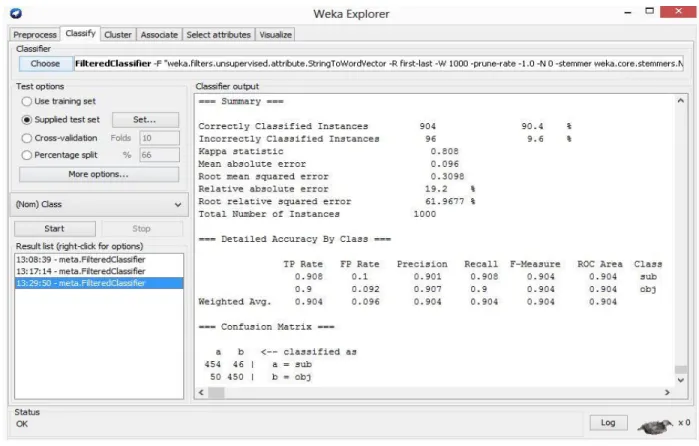Image resolution: width=699 pixels, height=446 pixels.
Task: Click the Weka bird logo in title bar
Action: coord(16,13)
